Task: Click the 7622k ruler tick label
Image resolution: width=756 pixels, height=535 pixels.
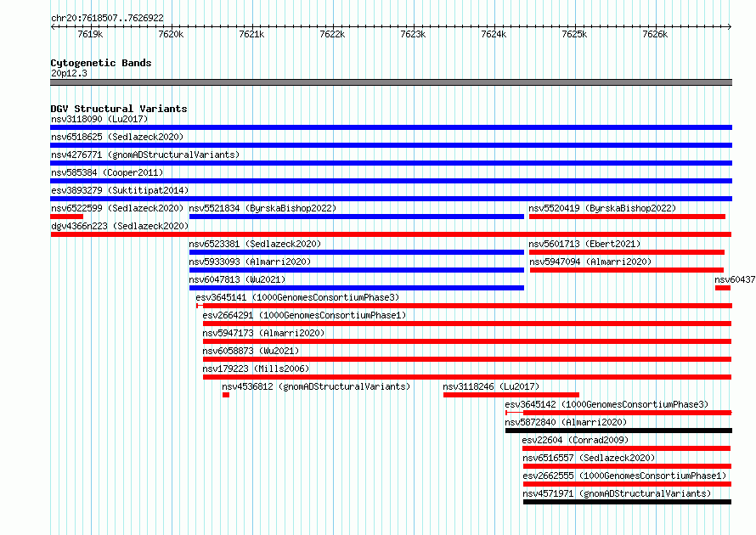Action: pos(332,34)
